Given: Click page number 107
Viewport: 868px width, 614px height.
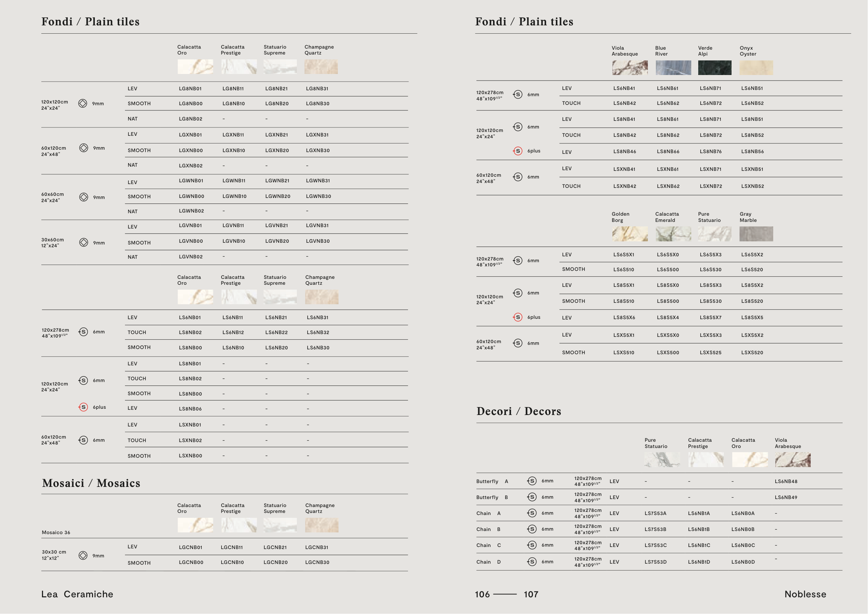Looking at the screenshot, I should 531,594.
